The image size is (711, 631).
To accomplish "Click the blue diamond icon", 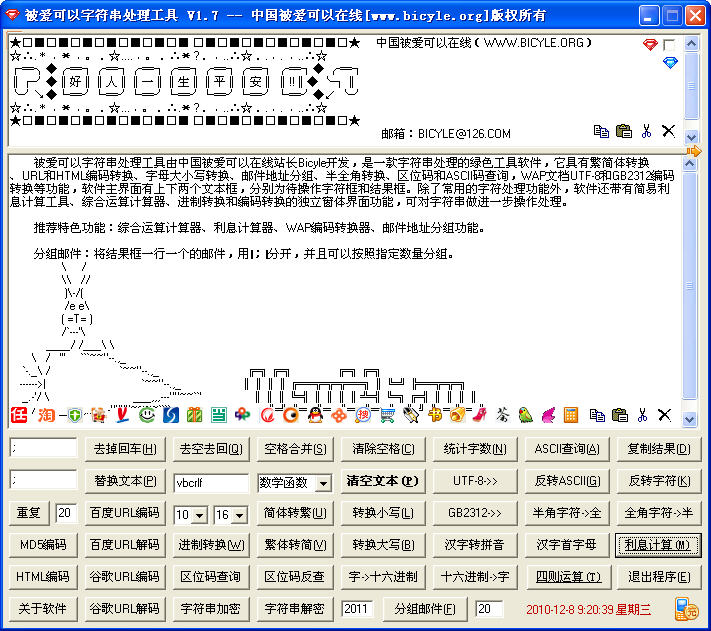I will [x=670, y=63].
